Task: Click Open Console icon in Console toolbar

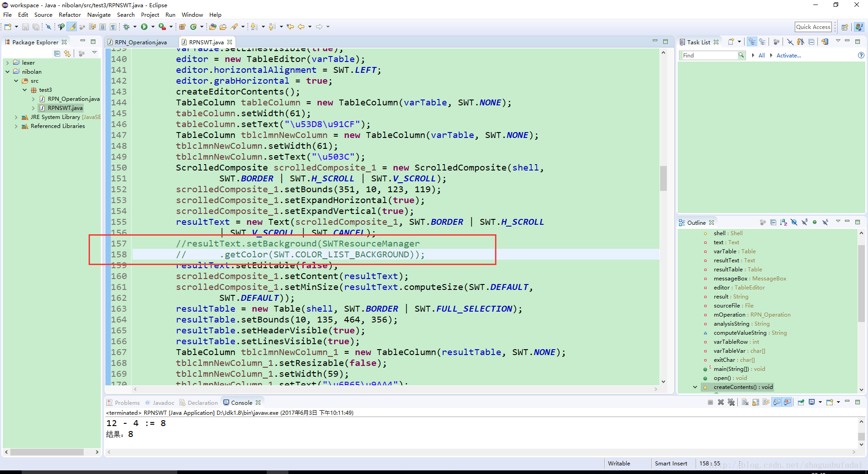Action: [830, 402]
